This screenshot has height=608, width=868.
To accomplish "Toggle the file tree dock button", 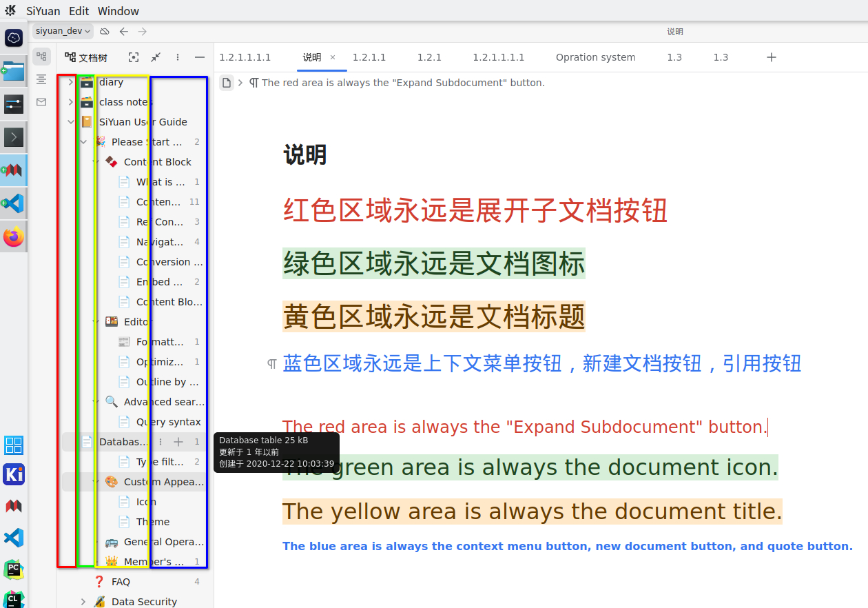I will click(41, 57).
